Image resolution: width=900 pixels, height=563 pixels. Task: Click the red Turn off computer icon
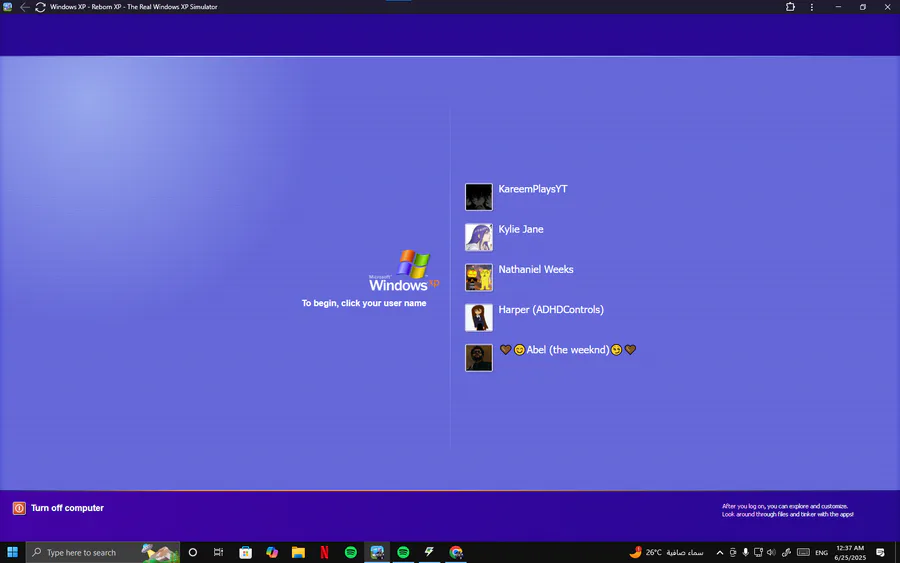point(19,508)
